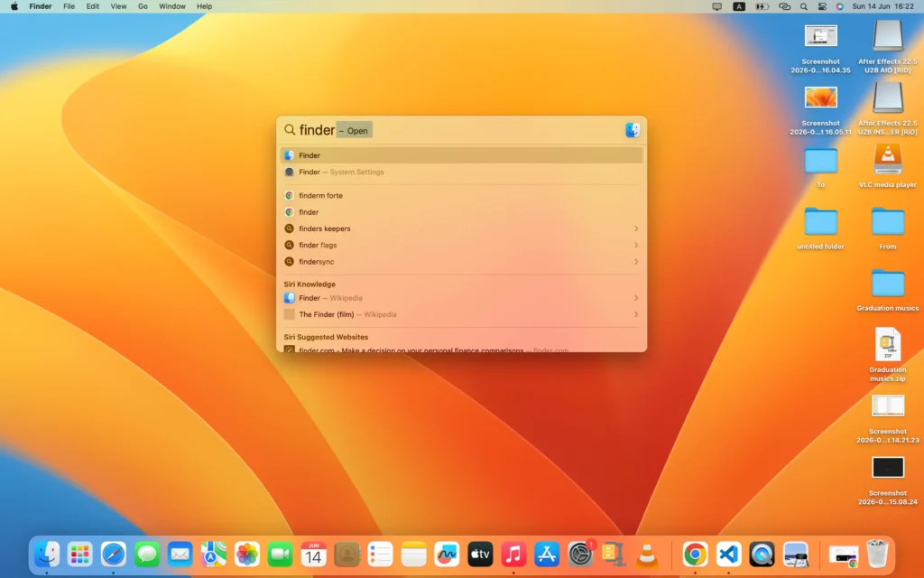Expand The Finder (film) result arrow
This screenshot has height=578, width=924.
click(636, 314)
